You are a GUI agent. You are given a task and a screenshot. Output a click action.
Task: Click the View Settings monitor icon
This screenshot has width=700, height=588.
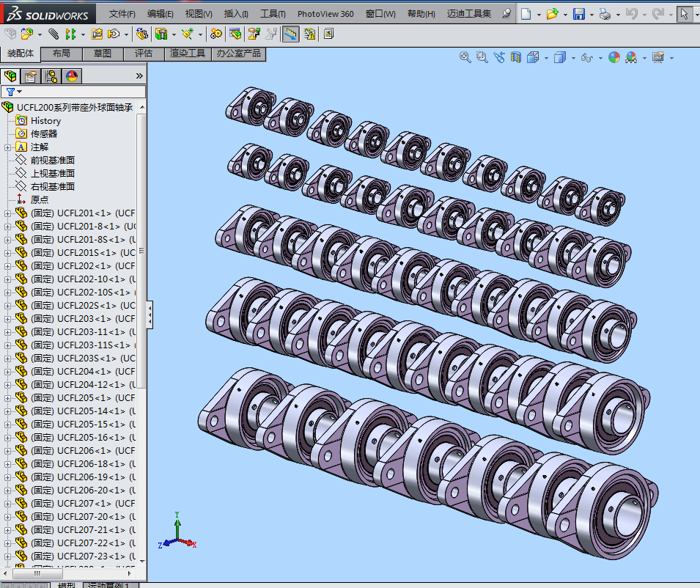658,57
